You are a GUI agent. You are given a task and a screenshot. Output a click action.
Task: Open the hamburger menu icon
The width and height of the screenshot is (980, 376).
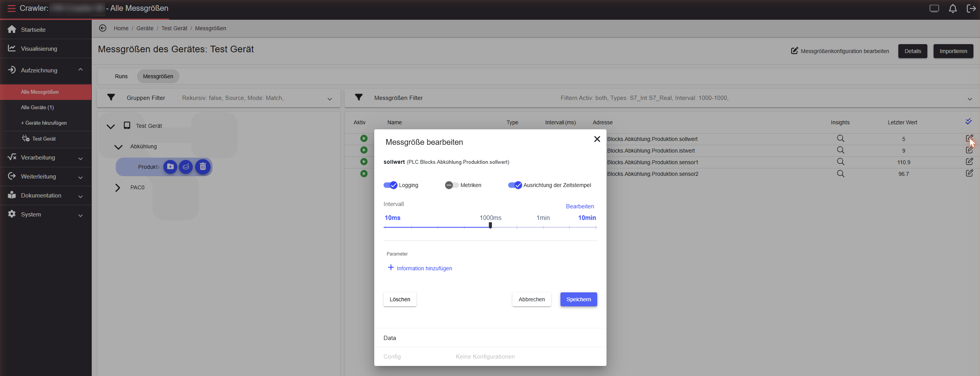click(11, 8)
